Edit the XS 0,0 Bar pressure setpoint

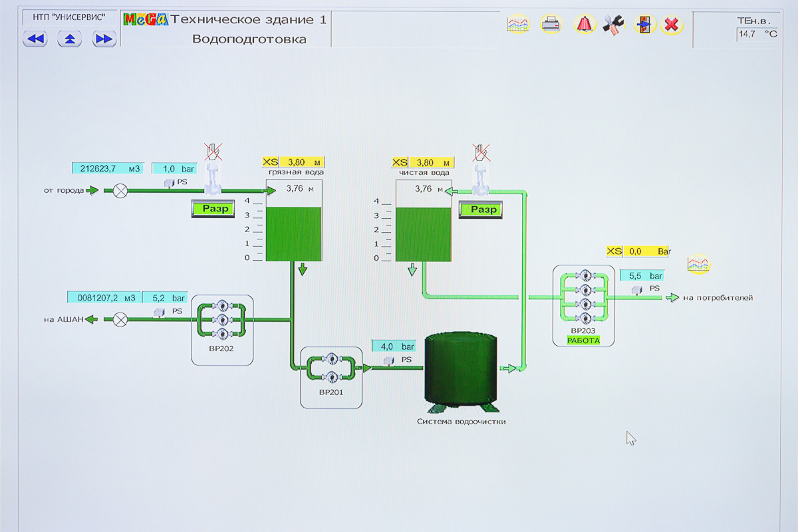(x=644, y=251)
